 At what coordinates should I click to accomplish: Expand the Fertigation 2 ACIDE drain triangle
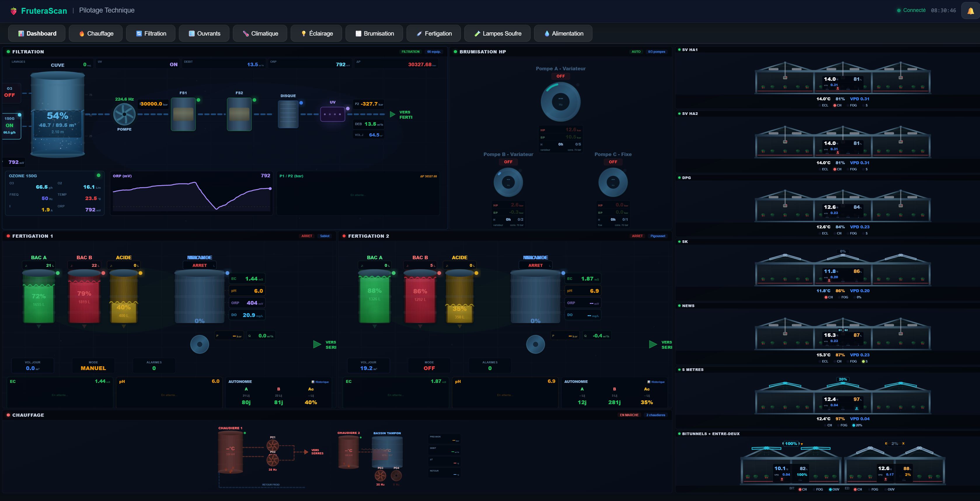[460, 327]
